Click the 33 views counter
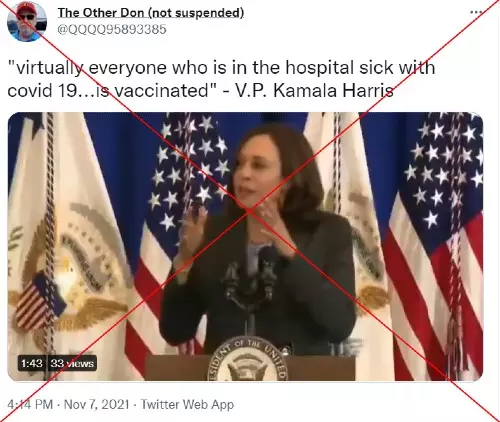 point(72,363)
